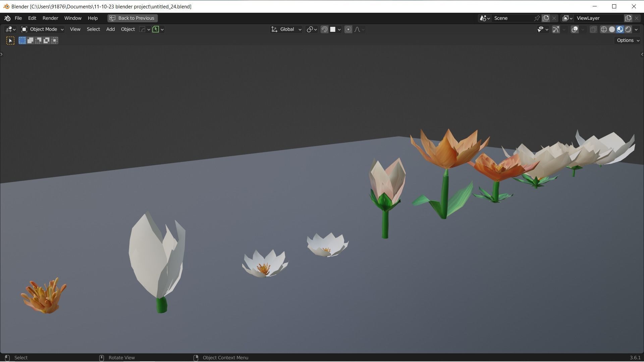Open the File menu
This screenshot has height=362, width=644.
point(18,18)
